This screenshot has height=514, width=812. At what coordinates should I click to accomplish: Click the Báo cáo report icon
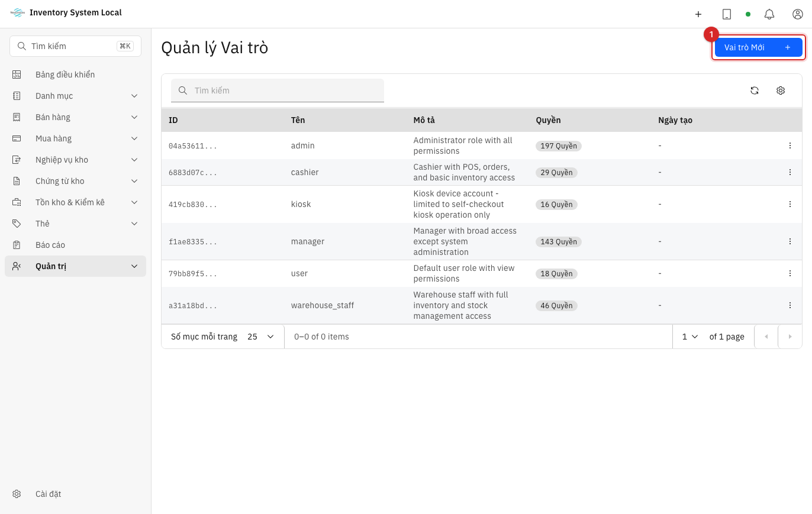(17, 245)
